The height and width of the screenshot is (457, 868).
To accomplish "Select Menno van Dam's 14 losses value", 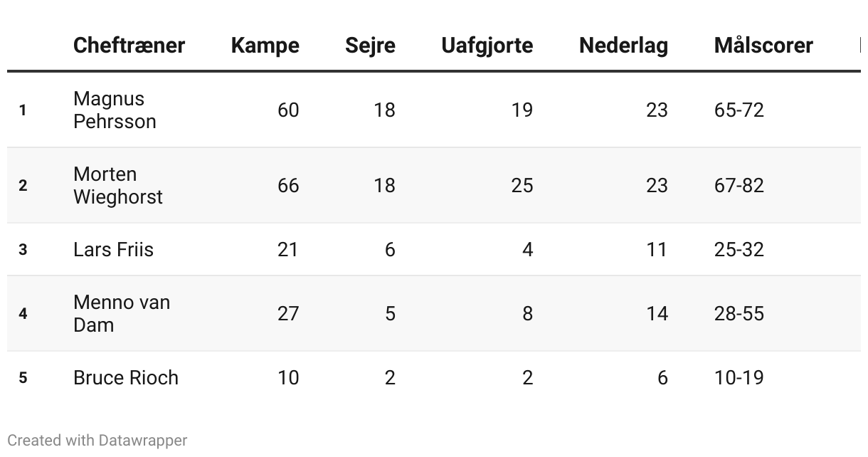I will 657,313.
